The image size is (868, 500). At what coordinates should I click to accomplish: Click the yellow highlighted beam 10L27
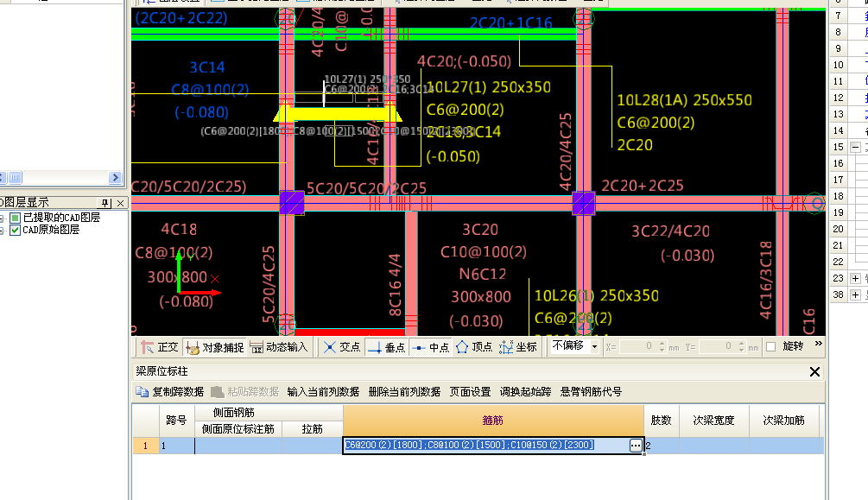point(338,114)
